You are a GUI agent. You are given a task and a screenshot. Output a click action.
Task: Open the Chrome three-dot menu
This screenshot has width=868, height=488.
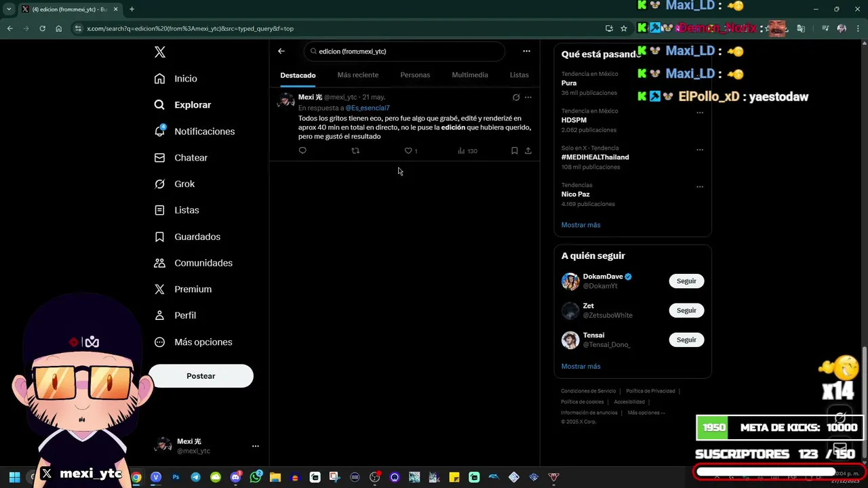pyautogui.click(x=859, y=28)
